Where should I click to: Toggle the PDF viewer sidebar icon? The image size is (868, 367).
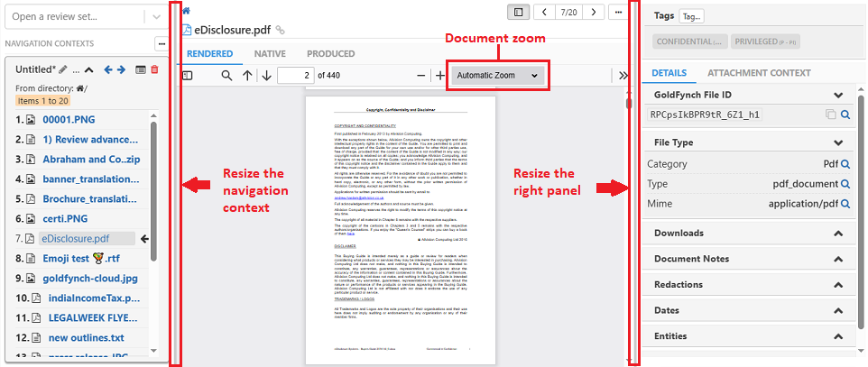188,75
